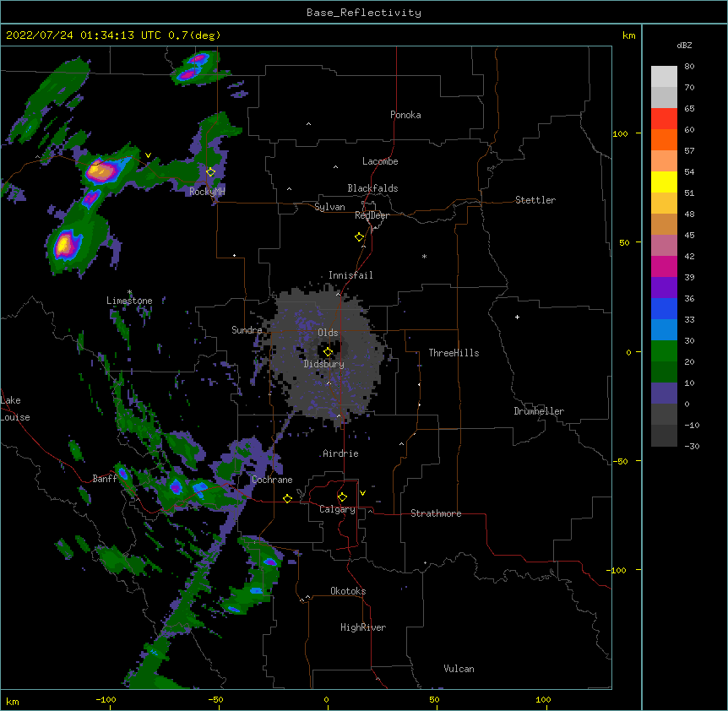
Task: Click the yellow diamond marker south of RedDeer
Action: coord(359,237)
